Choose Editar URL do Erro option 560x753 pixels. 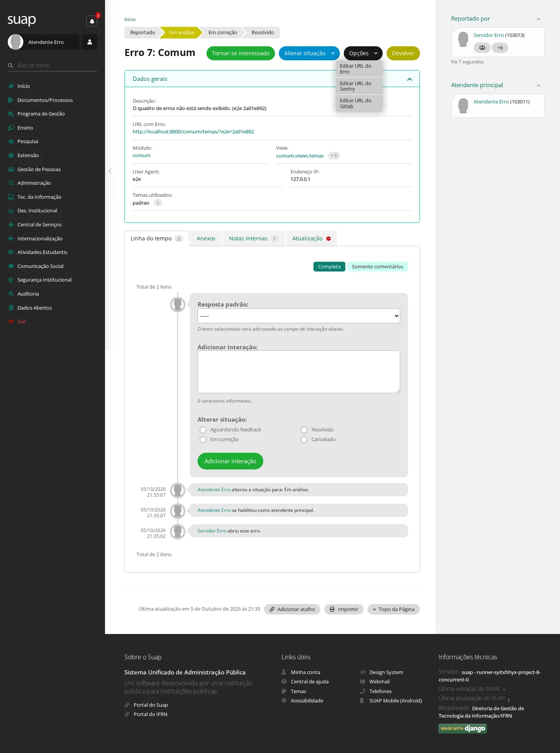[x=359, y=69]
